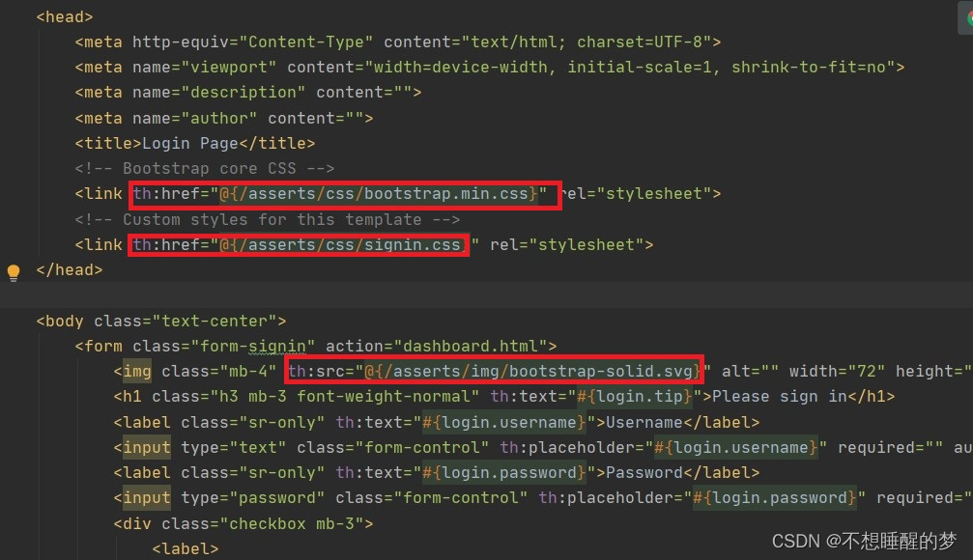Click rel="stylesheet" on the signin link line
Image resolution: width=973 pixels, height=560 pixels.
pyautogui.click(x=566, y=245)
